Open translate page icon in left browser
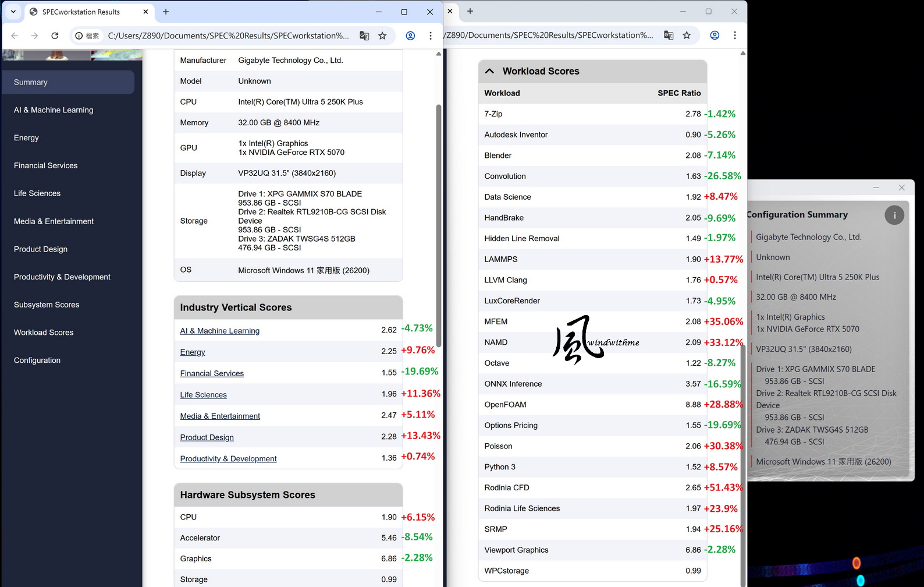 pyautogui.click(x=364, y=36)
